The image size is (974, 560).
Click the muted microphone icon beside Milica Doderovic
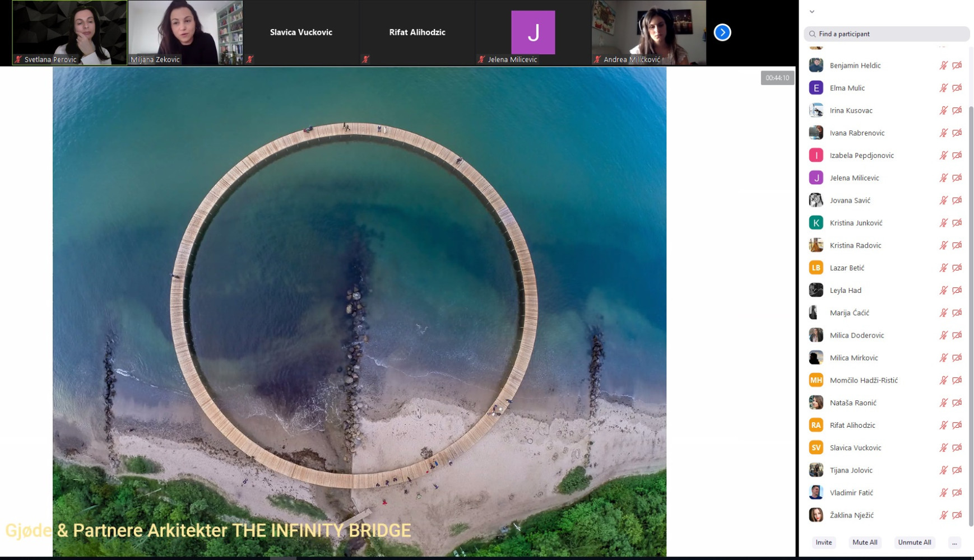[943, 335]
